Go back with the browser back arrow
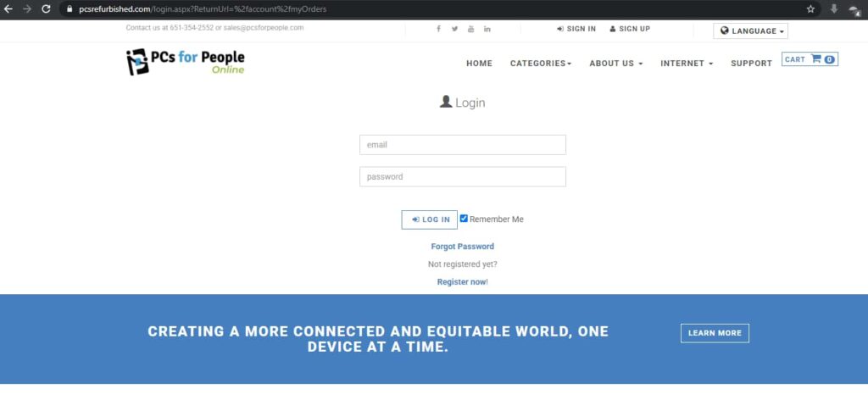The image size is (868, 400). [8, 8]
